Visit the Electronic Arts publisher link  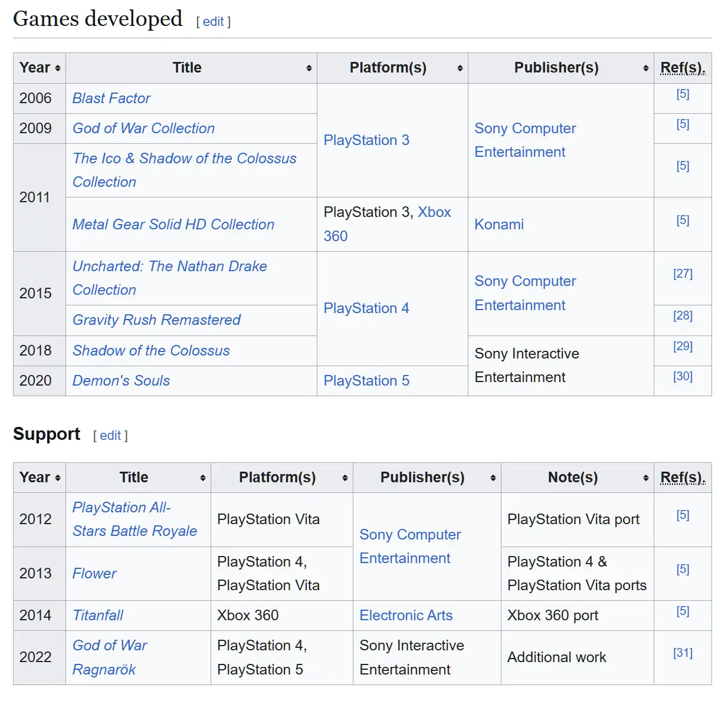click(406, 616)
